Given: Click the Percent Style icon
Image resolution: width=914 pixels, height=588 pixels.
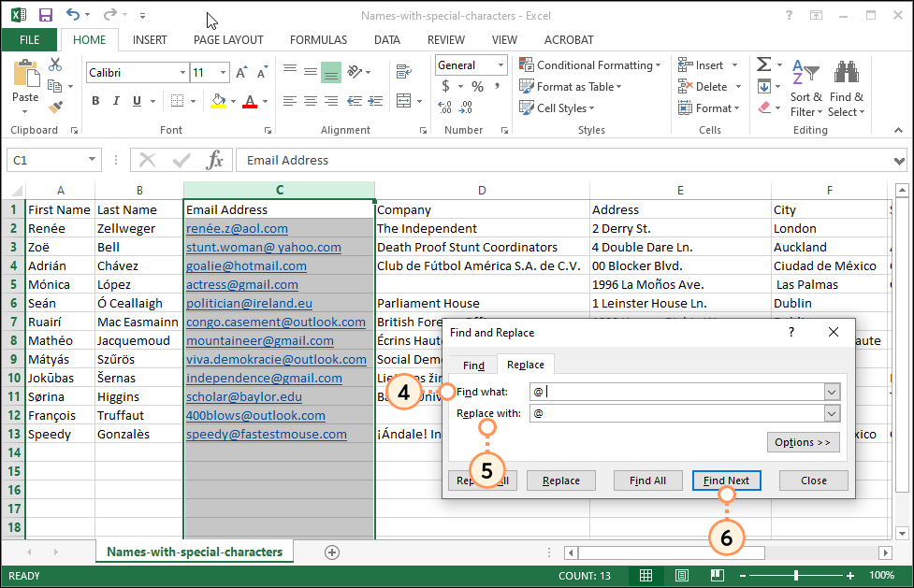Looking at the screenshot, I should [478, 87].
